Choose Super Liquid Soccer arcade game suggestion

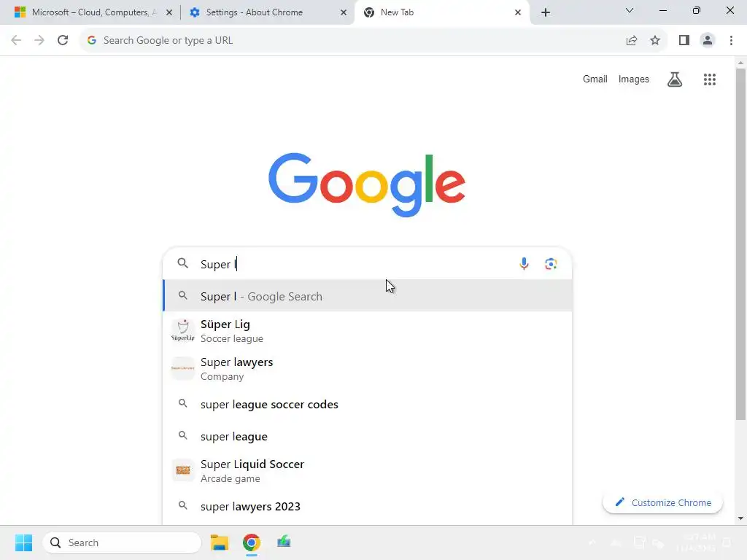(x=368, y=471)
